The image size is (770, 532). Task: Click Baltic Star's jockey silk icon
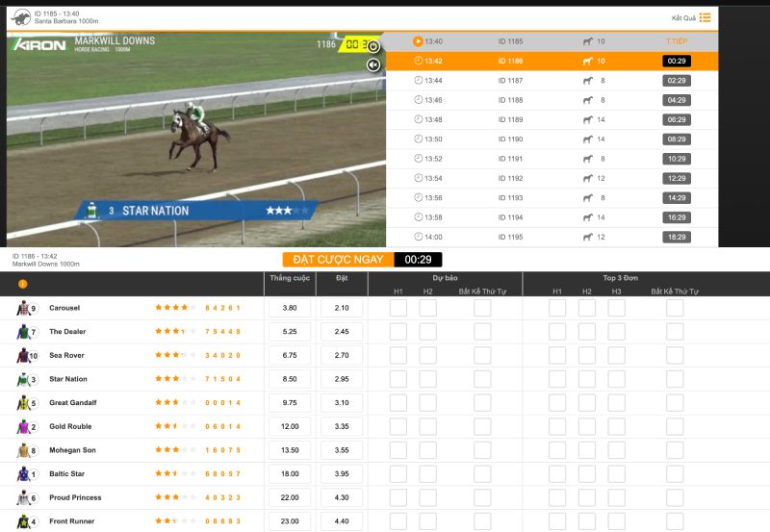pos(25,474)
